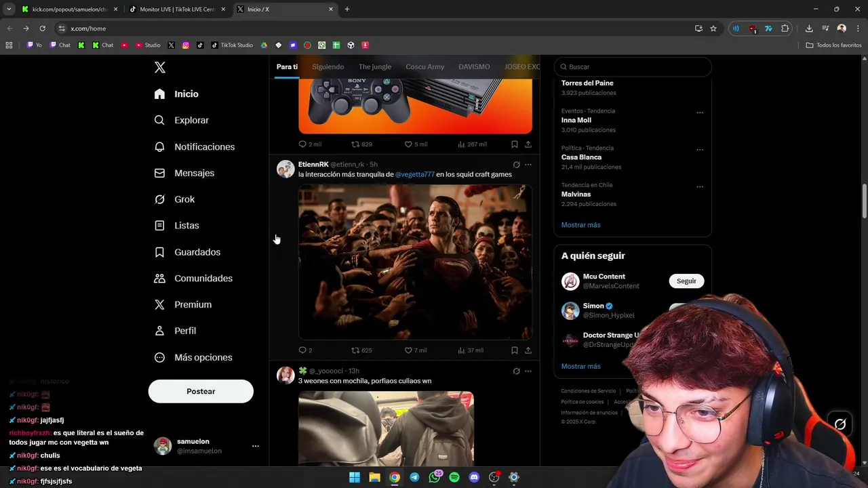Open Notificaciones in the sidebar

tap(195, 146)
